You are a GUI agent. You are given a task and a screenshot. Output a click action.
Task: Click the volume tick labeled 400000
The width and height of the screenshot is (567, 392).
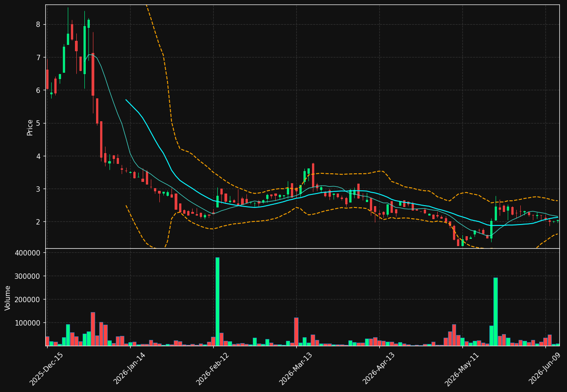pyautogui.click(x=28, y=253)
